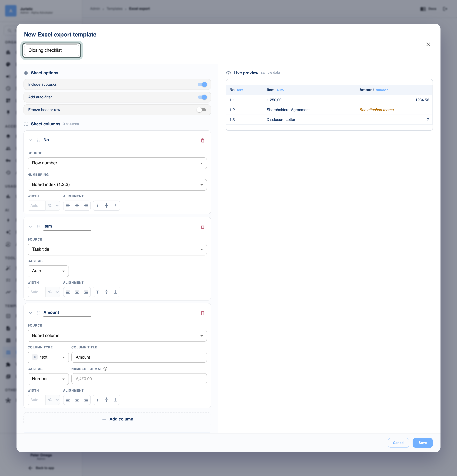Grab the drag handle of the No column
The width and height of the screenshot is (457, 476).
pos(38,140)
